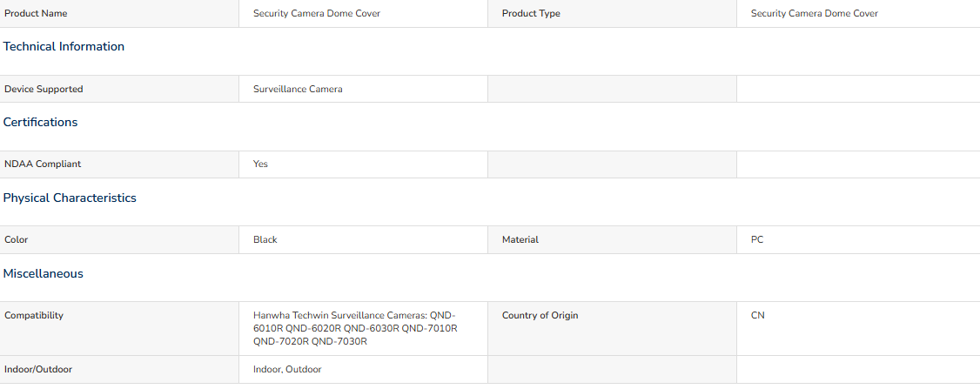Click the CN country value
980x389 pixels.
pyautogui.click(x=757, y=315)
